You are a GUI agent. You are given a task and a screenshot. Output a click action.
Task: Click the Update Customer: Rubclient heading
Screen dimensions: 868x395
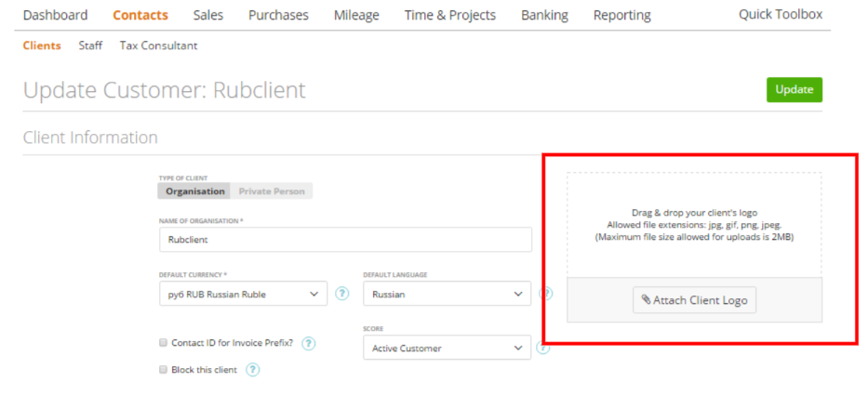click(165, 89)
